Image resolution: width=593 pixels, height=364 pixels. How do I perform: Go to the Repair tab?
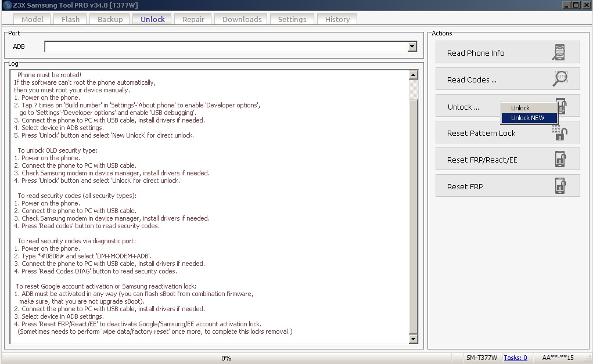[193, 19]
